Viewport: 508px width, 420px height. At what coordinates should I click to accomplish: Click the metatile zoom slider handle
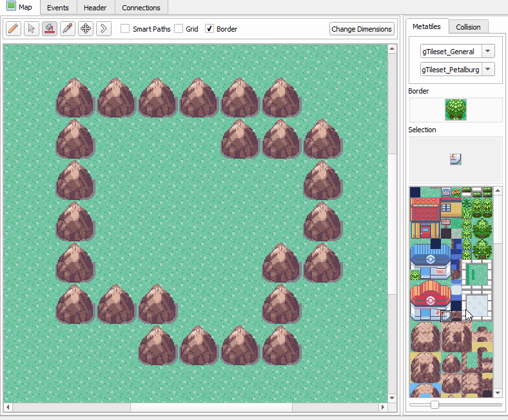pyautogui.click(x=435, y=405)
